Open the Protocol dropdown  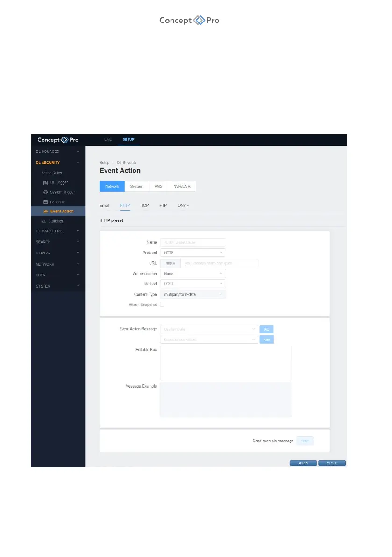point(193,253)
